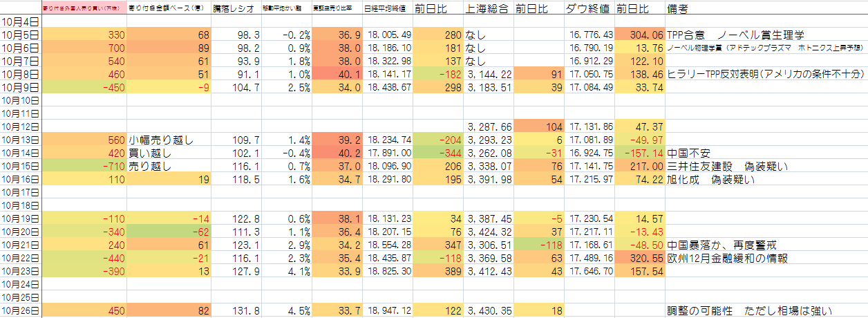Select the 10月4日 date cell

21,21
